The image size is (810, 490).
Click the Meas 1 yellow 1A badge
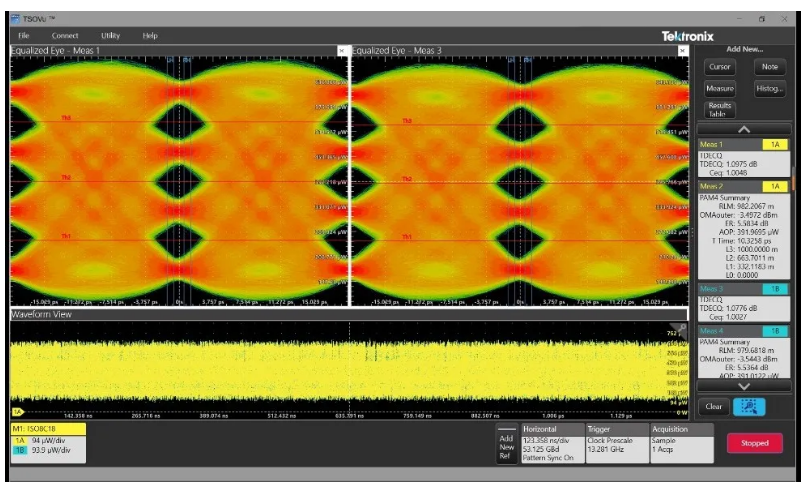click(775, 145)
